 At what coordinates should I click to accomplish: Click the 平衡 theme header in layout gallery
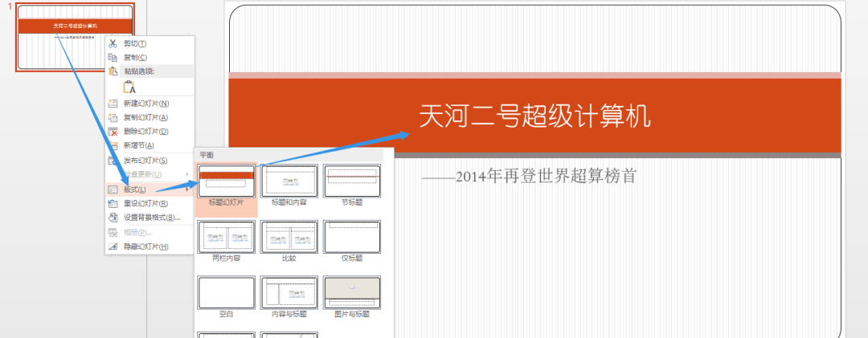click(x=207, y=156)
